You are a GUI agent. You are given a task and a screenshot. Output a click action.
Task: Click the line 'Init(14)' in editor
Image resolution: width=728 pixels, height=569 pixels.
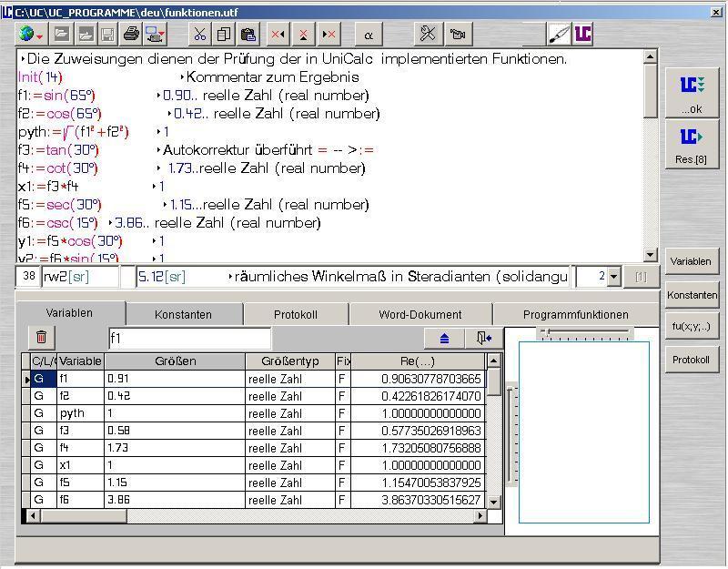(40, 77)
